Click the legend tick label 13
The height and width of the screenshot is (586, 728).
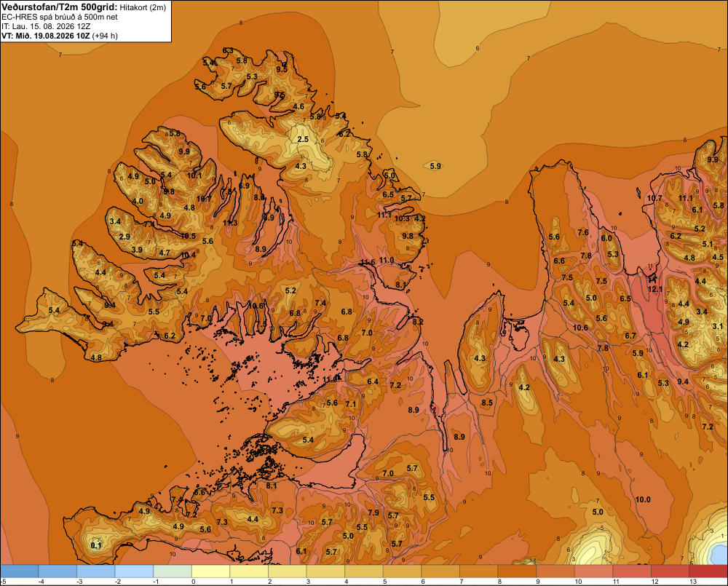(693, 582)
